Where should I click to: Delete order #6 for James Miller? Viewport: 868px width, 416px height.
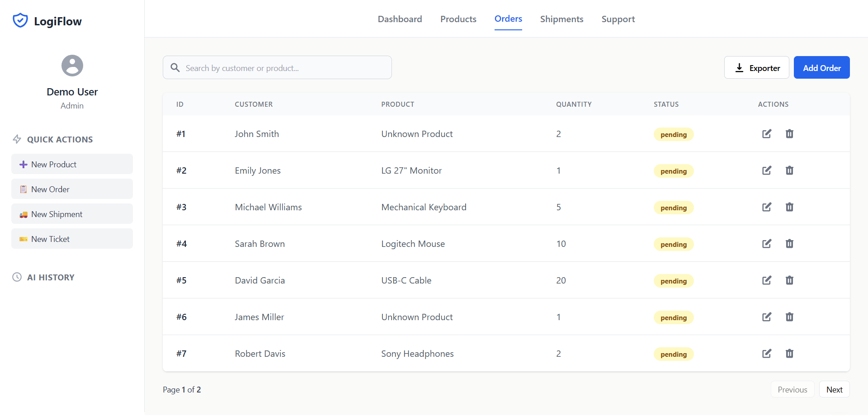coord(789,317)
